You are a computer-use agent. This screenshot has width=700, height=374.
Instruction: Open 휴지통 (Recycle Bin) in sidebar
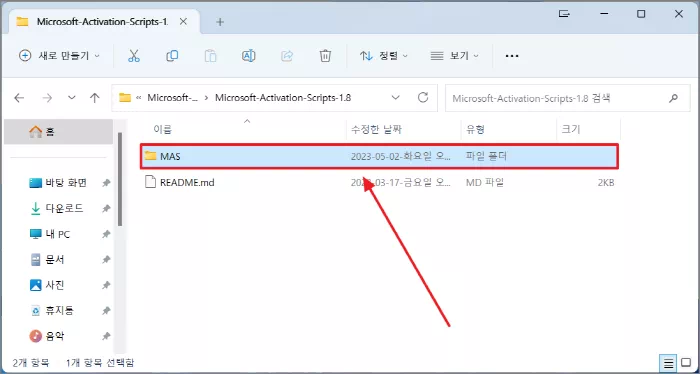[59, 310]
